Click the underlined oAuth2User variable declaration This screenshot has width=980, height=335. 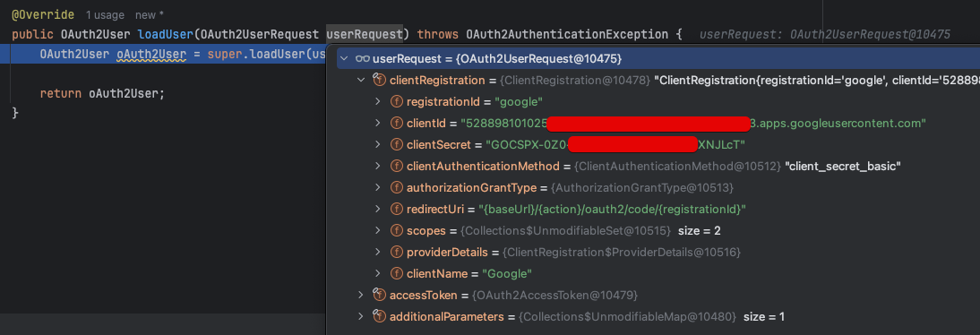(152, 54)
